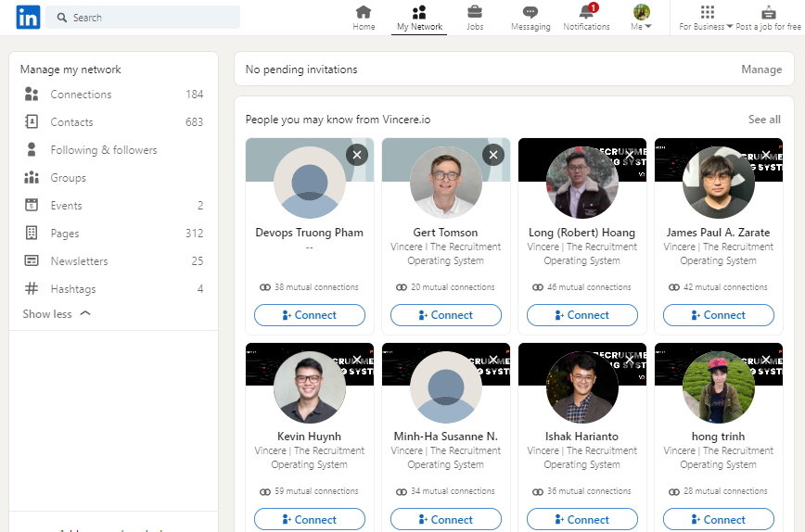This screenshot has height=532, width=805.
Task: Click the Contacts address book icon
Action: point(32,121)
